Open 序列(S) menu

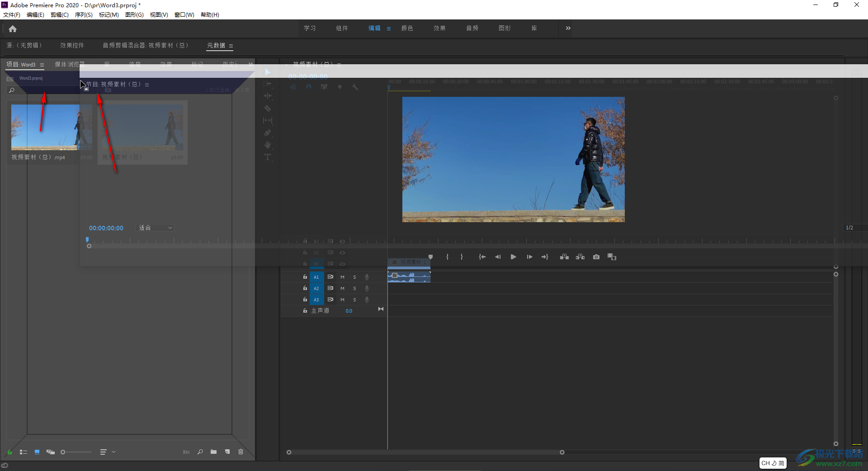84,15
